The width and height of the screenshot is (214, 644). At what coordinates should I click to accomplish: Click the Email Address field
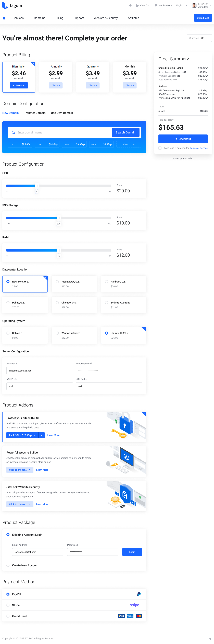(38, 552)
